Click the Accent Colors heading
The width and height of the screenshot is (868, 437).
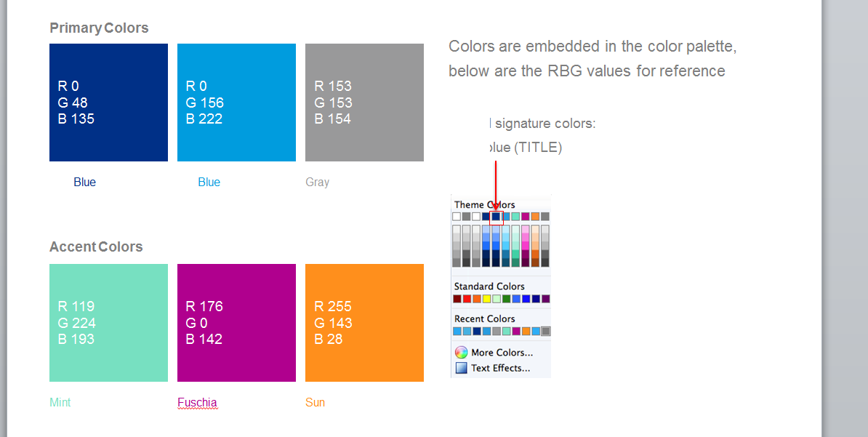(96, 247)
